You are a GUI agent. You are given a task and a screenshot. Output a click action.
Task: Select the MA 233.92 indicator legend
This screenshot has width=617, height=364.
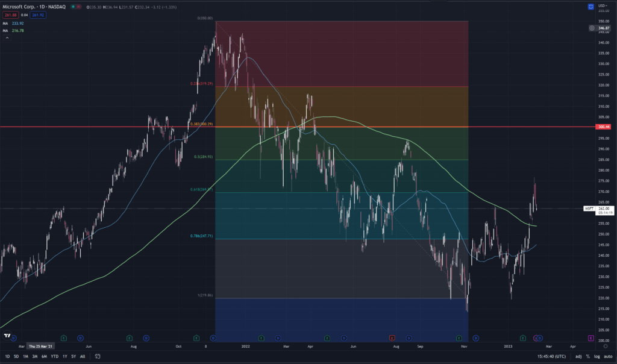pos(13,24)
